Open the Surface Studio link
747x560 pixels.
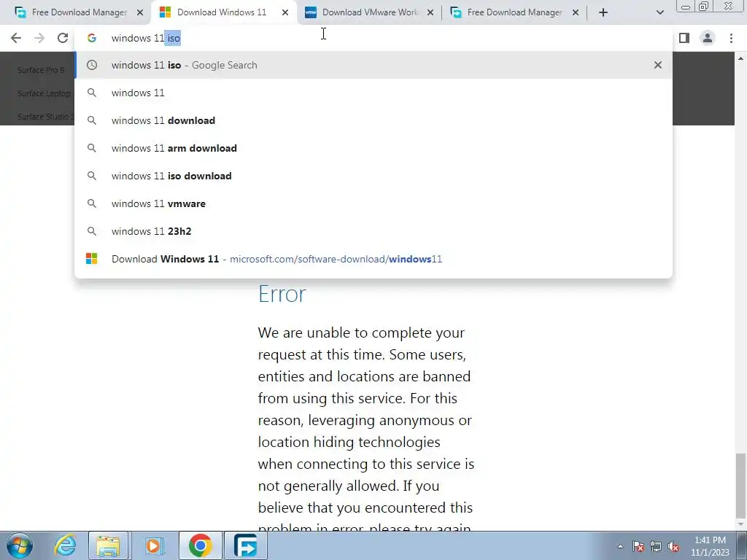coord(46,117)
